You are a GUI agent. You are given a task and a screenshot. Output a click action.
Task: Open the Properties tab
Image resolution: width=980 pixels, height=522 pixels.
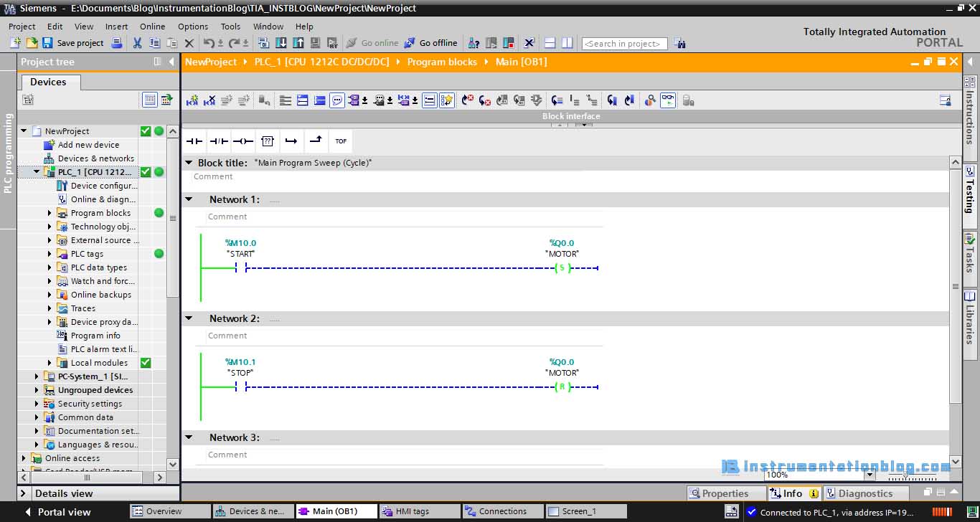(x=725, y=493)
